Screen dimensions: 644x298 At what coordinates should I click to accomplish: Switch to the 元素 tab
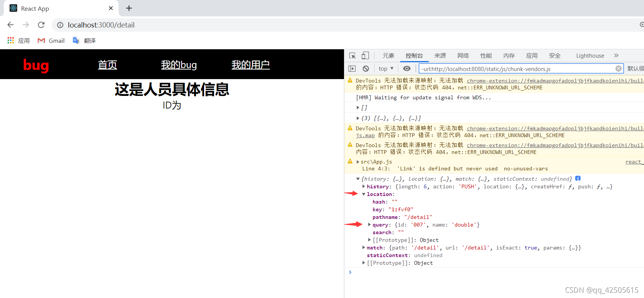[x=388, y=56]
